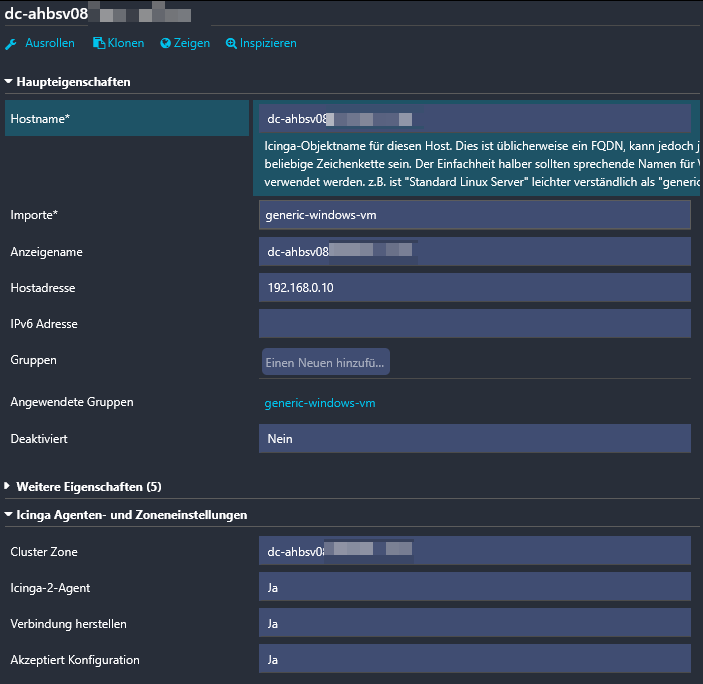Open Verbindung herstellen dropdown
Image resolution: width=703 pixels, height=684 pixels.
[x=474, y=624]
